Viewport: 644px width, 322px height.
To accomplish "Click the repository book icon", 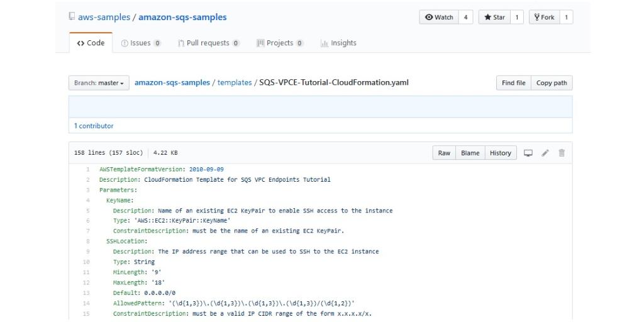I will (72, 16).
